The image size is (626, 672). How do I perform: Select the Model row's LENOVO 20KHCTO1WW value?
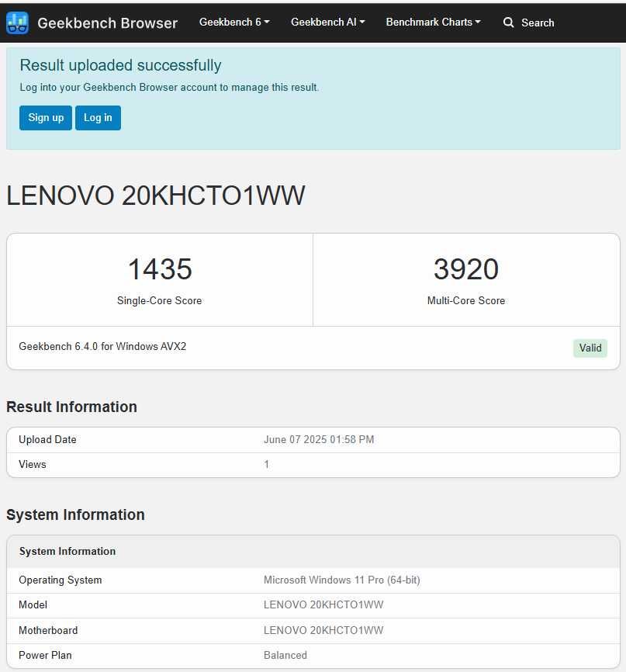pyautogui.click(x=323, y=604)
